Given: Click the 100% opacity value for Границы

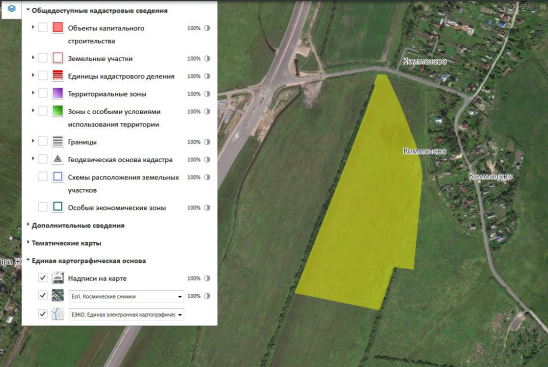Looking at the screenshot, I should [x=194, y=142].
